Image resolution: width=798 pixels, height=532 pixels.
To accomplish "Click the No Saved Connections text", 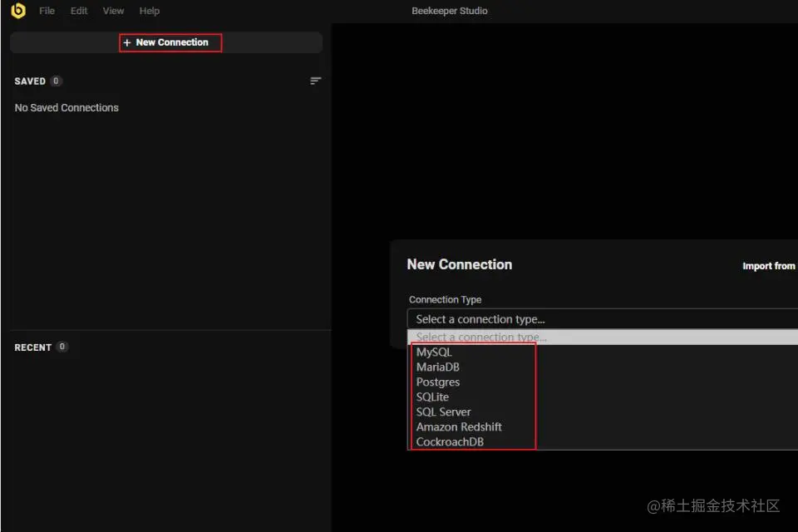I will click(66, 108).
